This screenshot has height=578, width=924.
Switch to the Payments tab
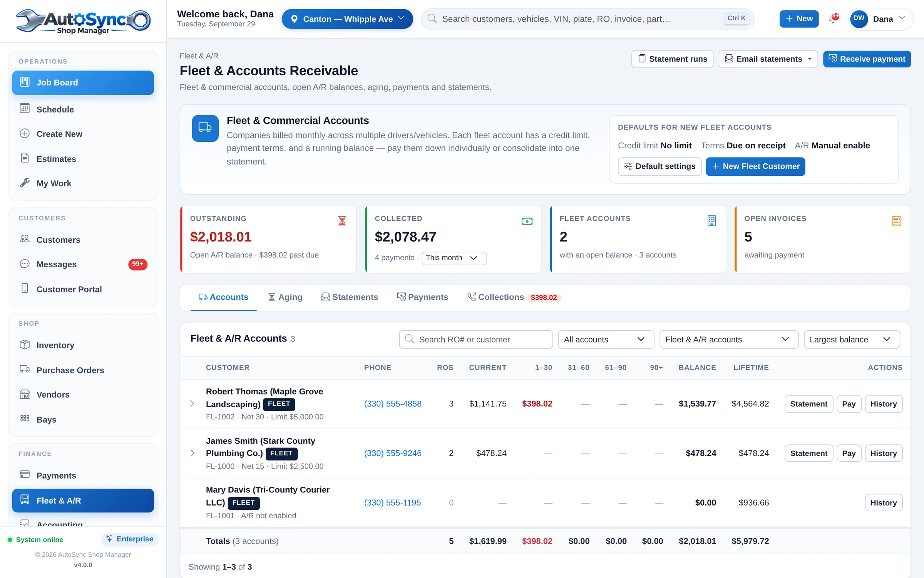click(422, 297)
